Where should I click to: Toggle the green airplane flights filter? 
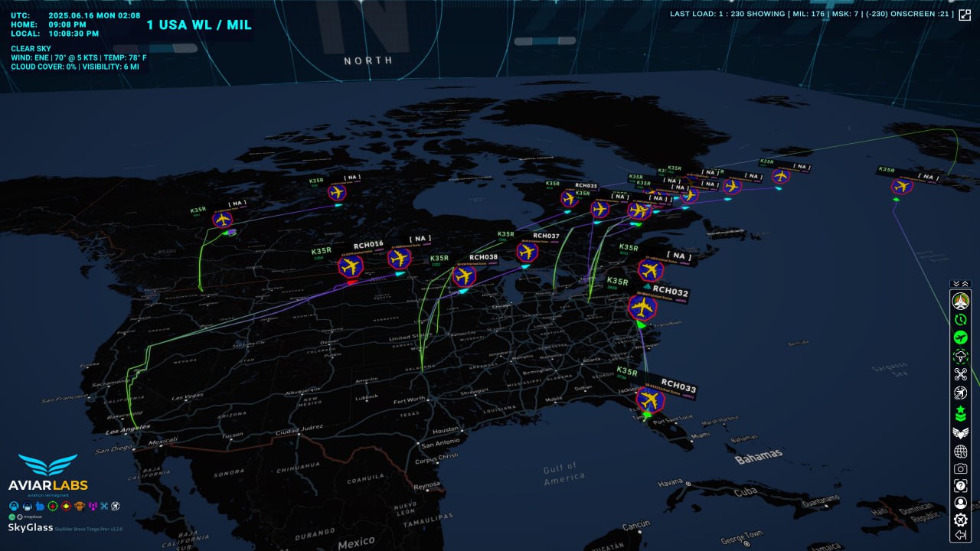click(x=960, y=337)
